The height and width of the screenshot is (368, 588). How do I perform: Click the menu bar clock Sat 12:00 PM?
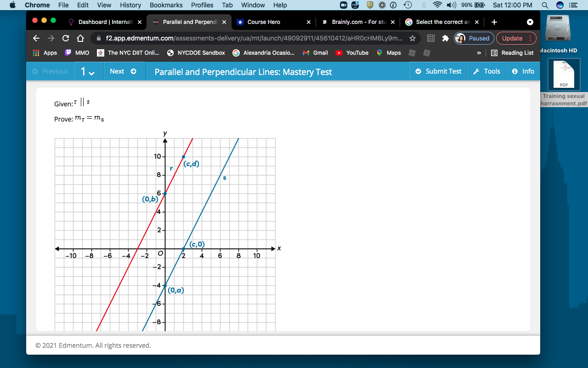tap(513, 5)
